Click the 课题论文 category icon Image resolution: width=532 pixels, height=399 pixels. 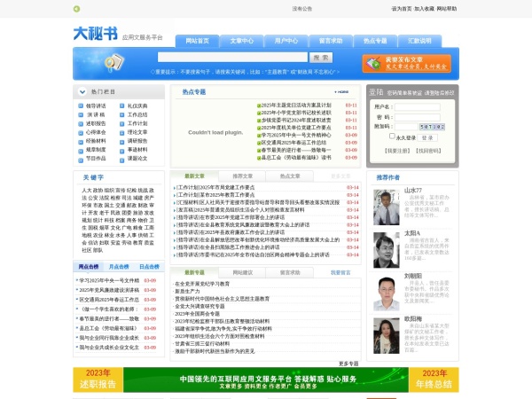click(x=123, y=159)
